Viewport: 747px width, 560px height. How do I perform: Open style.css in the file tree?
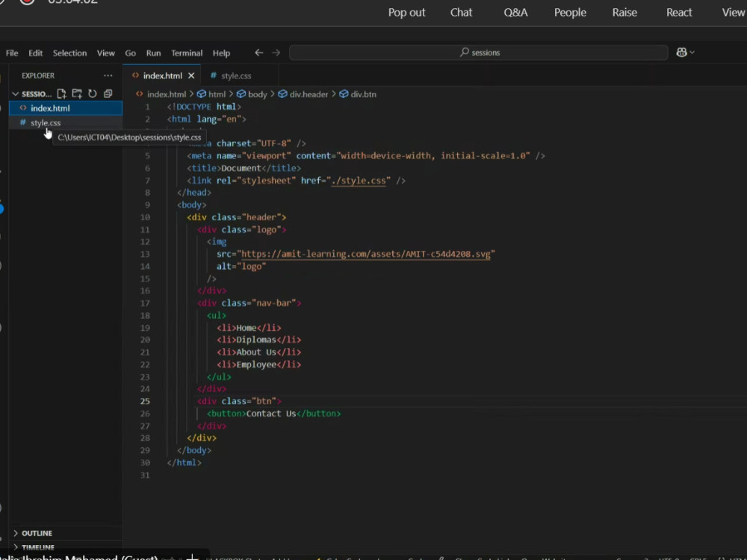click(x=66, y=123)
